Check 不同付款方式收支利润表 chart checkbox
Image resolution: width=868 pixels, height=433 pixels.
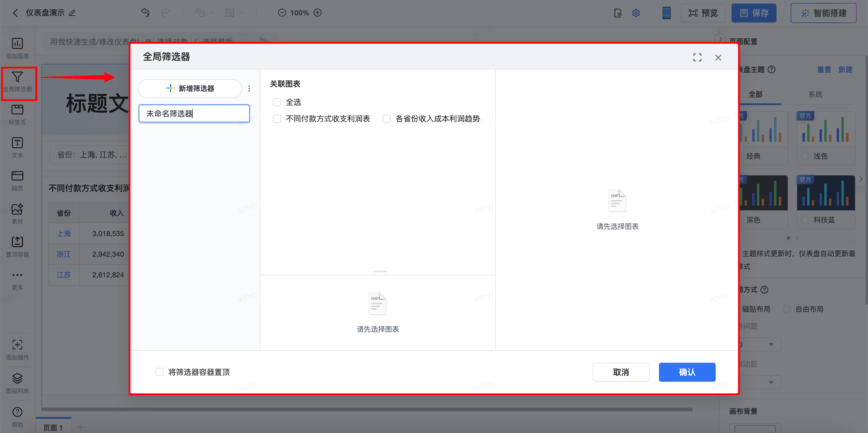point(277,119)
